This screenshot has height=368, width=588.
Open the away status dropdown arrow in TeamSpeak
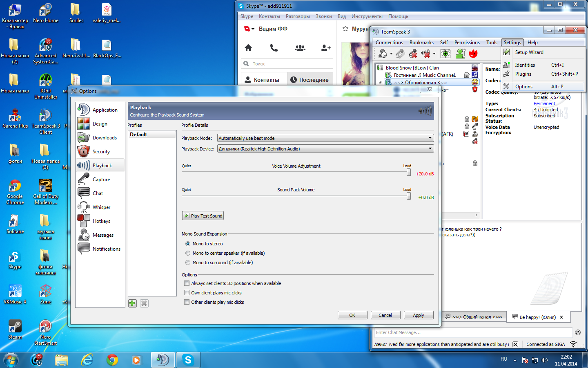[x=391, y=54]
